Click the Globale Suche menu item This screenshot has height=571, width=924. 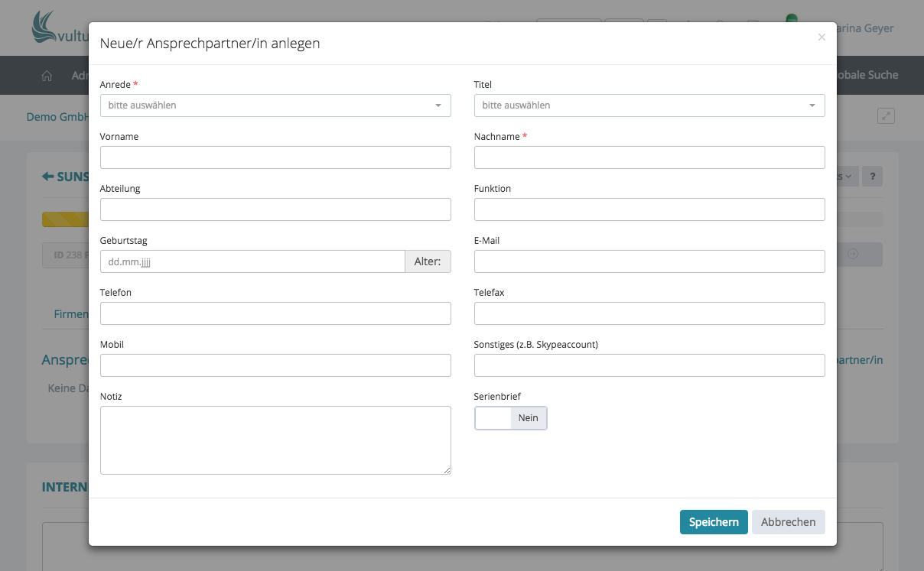(x=867, y=75)
